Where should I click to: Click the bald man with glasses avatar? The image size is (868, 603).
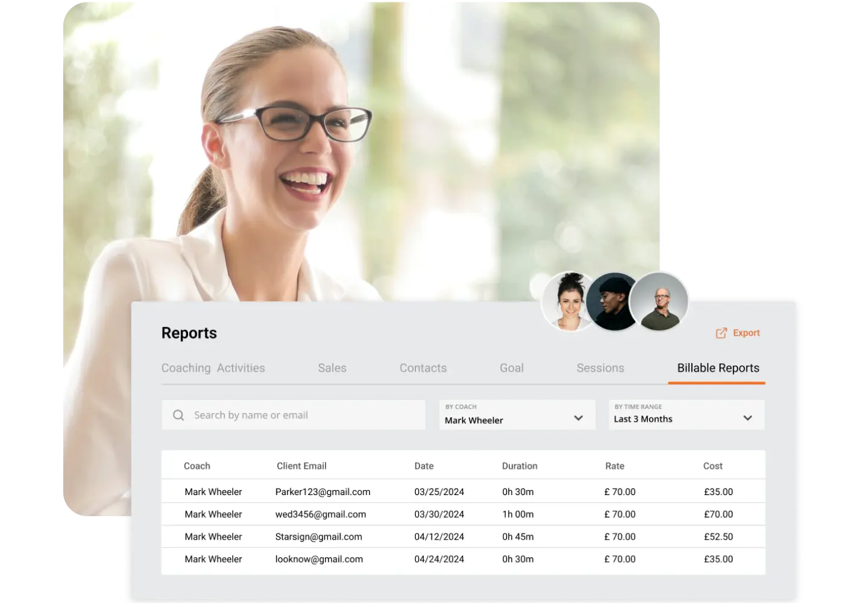[659, 301]
